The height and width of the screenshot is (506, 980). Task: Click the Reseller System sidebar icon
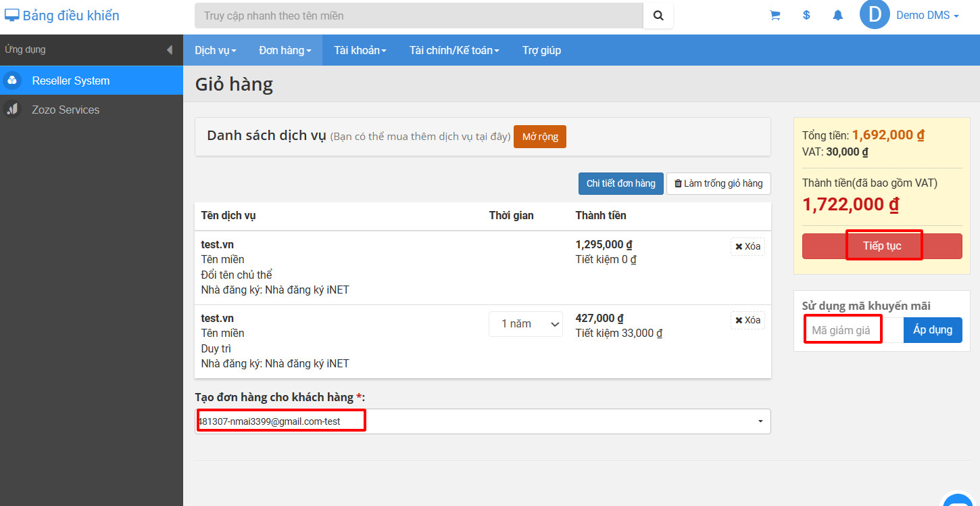[12, 81]
